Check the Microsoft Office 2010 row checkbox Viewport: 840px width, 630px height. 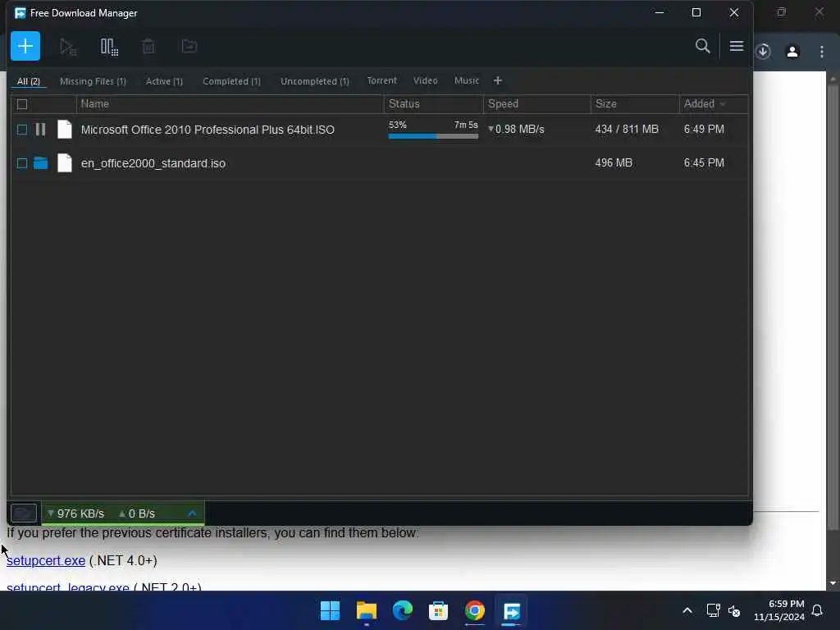pyautogui.click(x=22, y=130)
